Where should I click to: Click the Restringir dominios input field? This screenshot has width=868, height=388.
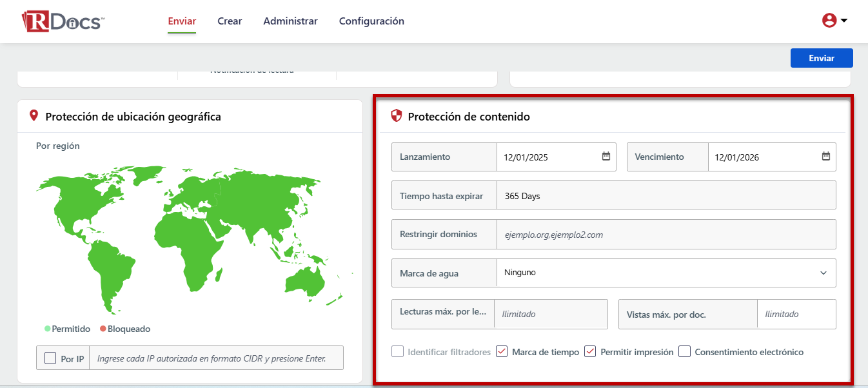coord(666,235)
